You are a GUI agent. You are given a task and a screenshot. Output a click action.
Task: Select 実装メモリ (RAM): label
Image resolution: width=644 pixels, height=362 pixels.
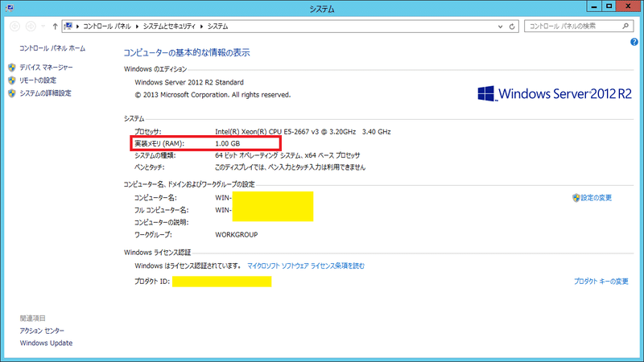point(159,144)
